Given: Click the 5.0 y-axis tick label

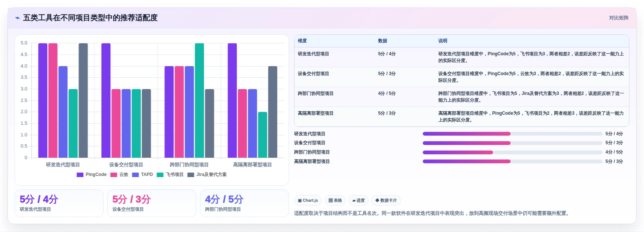Looking at the screenshot, I should click(x=24, y=43).
